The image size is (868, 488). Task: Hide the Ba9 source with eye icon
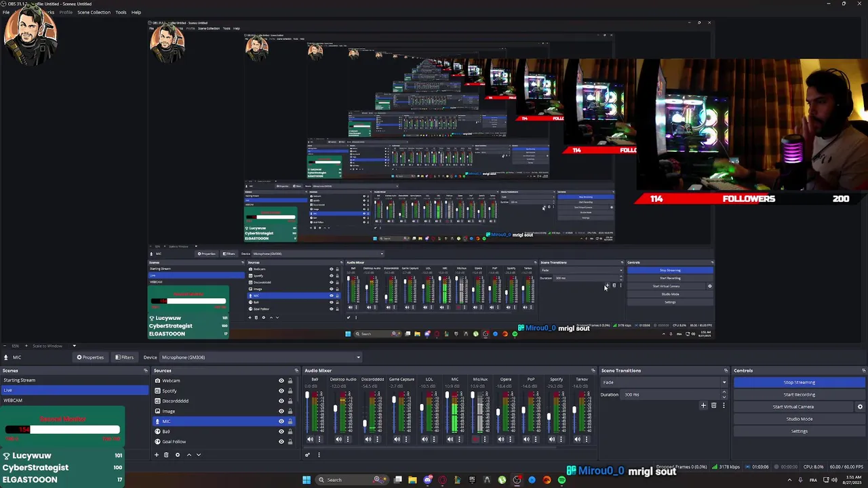click(281, 432)
